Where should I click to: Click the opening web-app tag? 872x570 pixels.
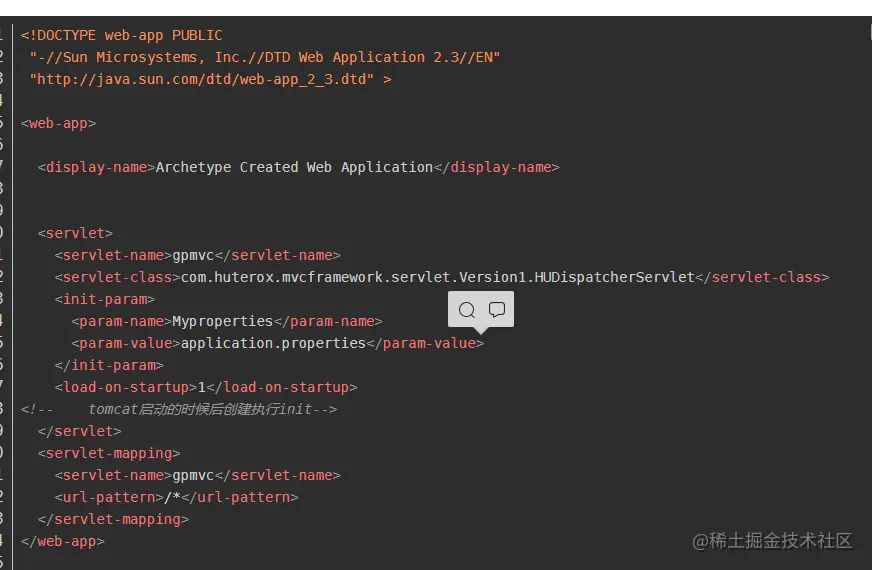(x=58, y=123)
